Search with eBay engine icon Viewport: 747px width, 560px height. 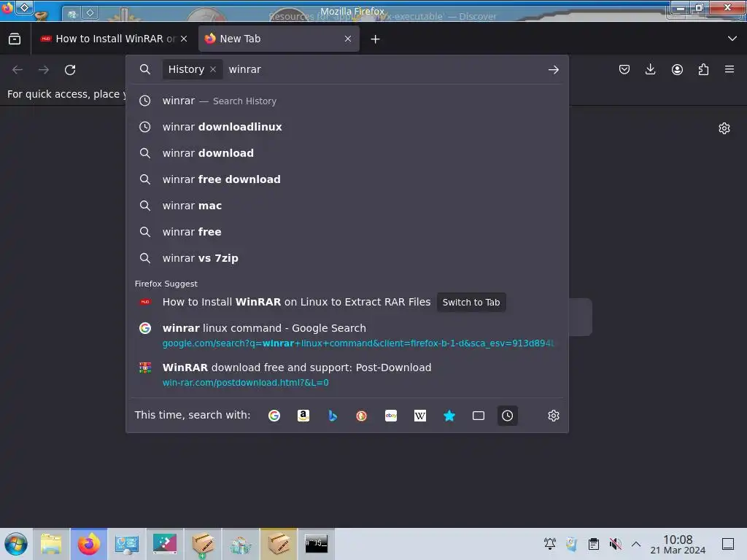pos(391,416)
